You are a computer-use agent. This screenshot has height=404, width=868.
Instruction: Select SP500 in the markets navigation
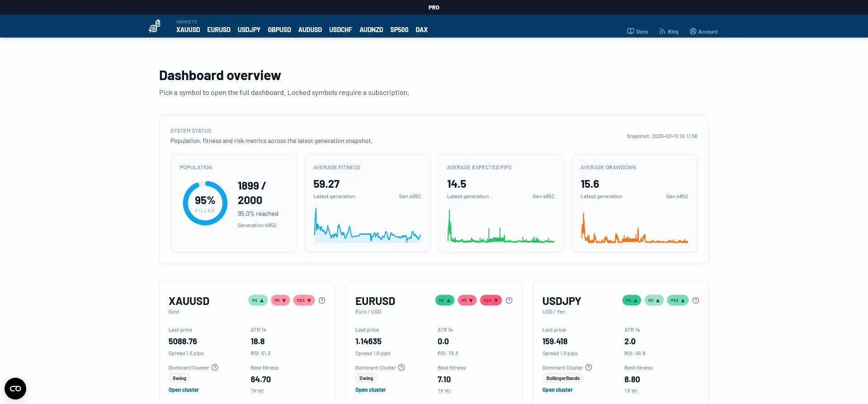coord(399,30)
